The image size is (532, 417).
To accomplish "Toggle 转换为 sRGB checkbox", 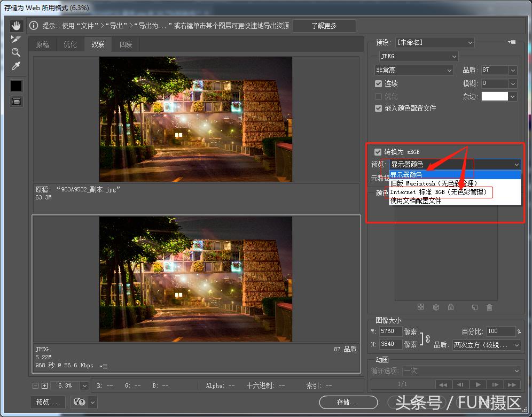I will (x=378, y=152).
